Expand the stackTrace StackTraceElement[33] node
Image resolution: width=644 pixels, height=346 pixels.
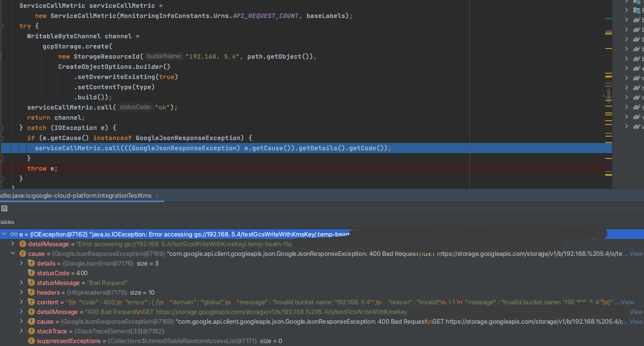[x=21, y=331]
